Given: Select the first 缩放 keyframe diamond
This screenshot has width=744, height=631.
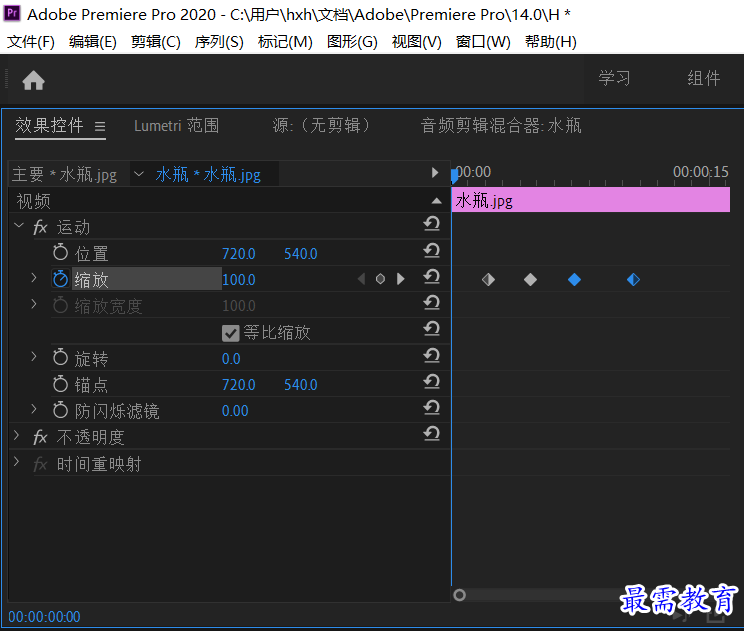Looking at the screenshot, I should coord(488,279).
